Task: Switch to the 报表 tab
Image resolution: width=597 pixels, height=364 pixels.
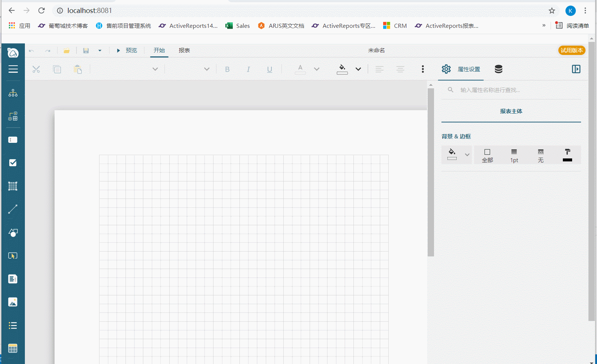Action: click(x=184, y=50)
